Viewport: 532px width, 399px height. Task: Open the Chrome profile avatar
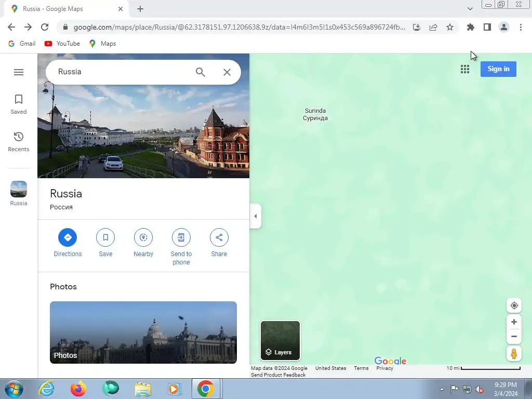tap(504, 27)
